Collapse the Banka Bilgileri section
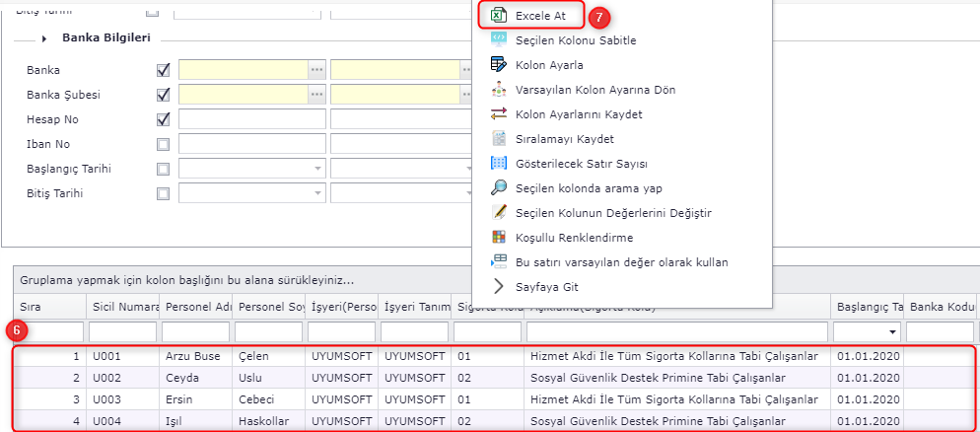 pyautogui.click(x=44, y=38)
